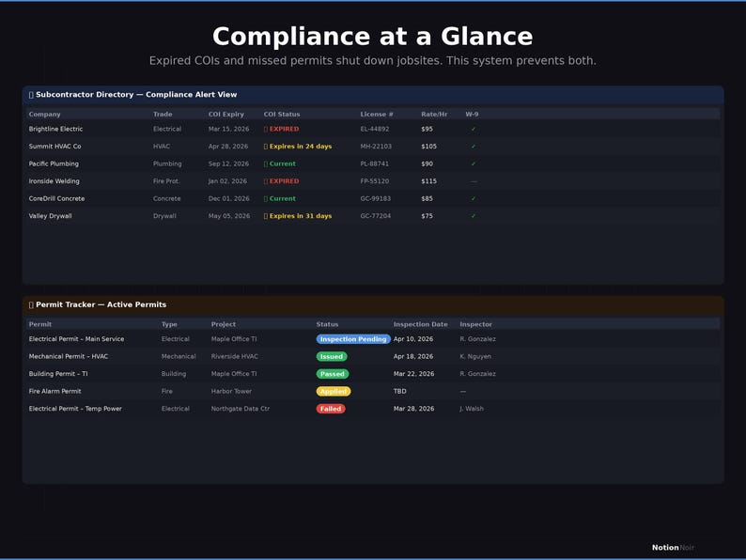
Task: Click the $95 hourly rate
Action: [x=427, y=129]
